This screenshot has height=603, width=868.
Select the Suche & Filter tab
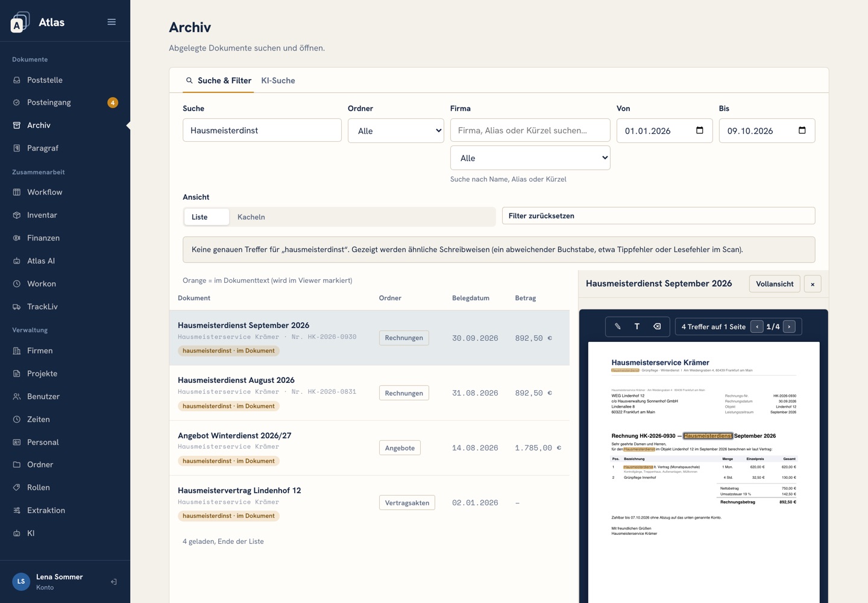(218, 80)
